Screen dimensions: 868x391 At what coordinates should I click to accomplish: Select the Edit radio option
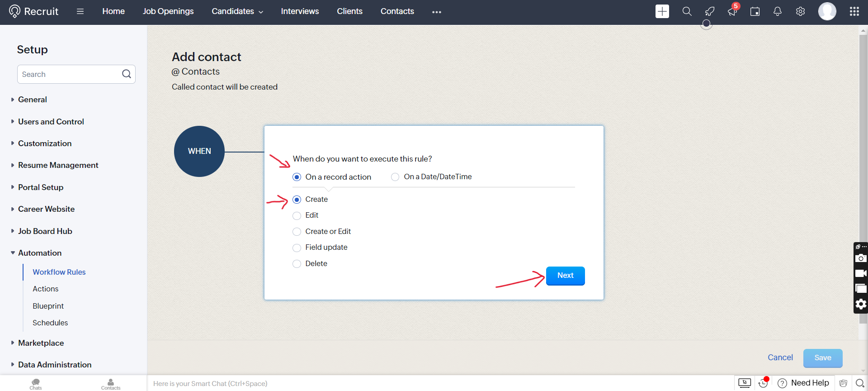[297, 215]
